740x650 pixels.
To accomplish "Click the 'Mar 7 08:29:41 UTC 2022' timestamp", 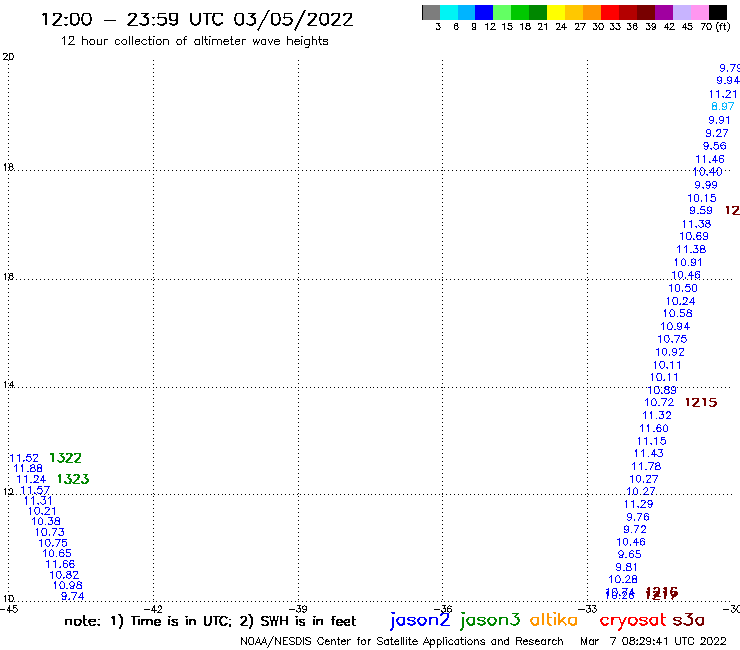I will 653,641.
